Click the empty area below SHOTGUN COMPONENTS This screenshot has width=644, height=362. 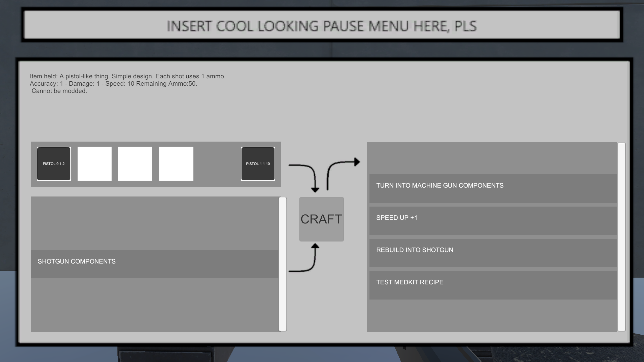point(155,305)
